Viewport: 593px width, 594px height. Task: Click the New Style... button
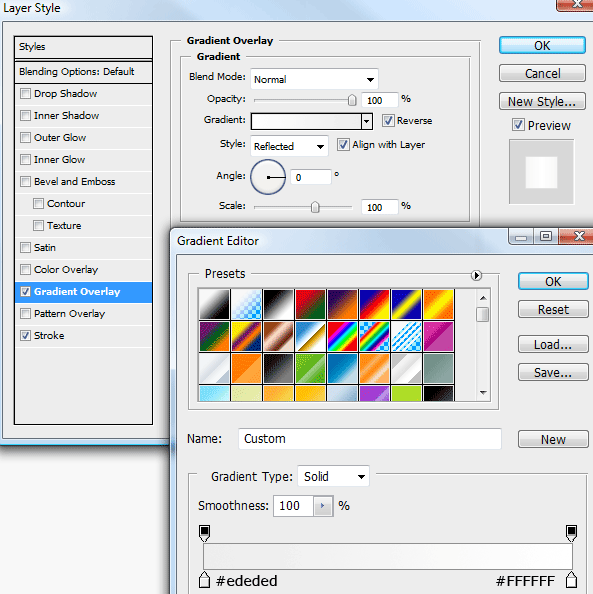tap(542, 101)
